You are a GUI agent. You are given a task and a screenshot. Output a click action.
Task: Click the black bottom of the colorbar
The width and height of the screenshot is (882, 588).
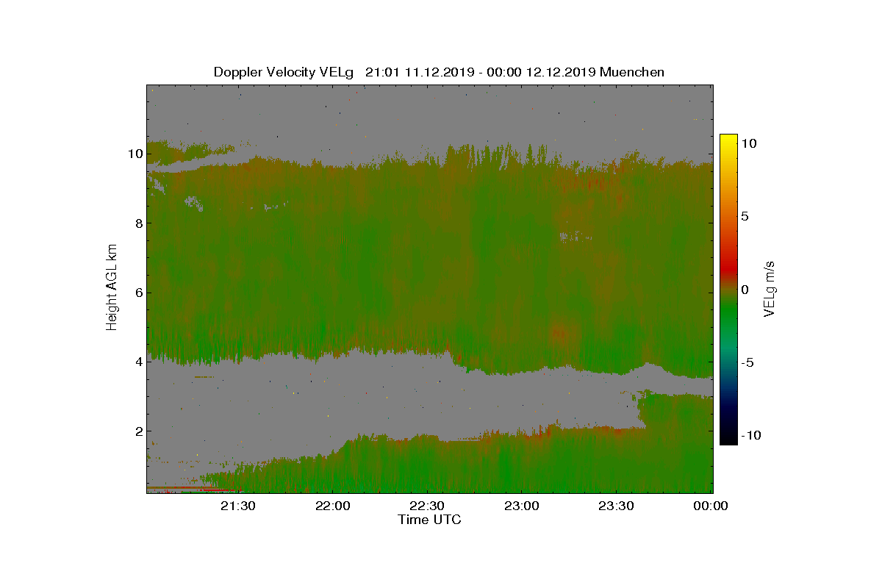[x=728, y=440]
